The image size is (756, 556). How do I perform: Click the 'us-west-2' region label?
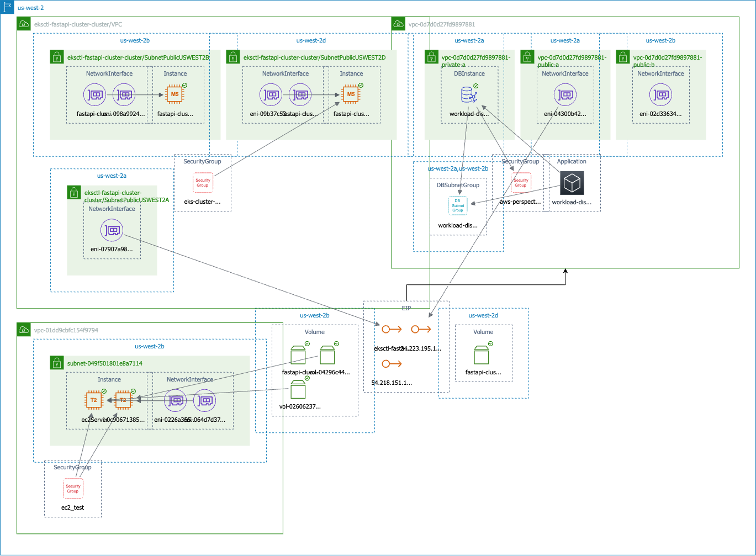coord(31,8)
